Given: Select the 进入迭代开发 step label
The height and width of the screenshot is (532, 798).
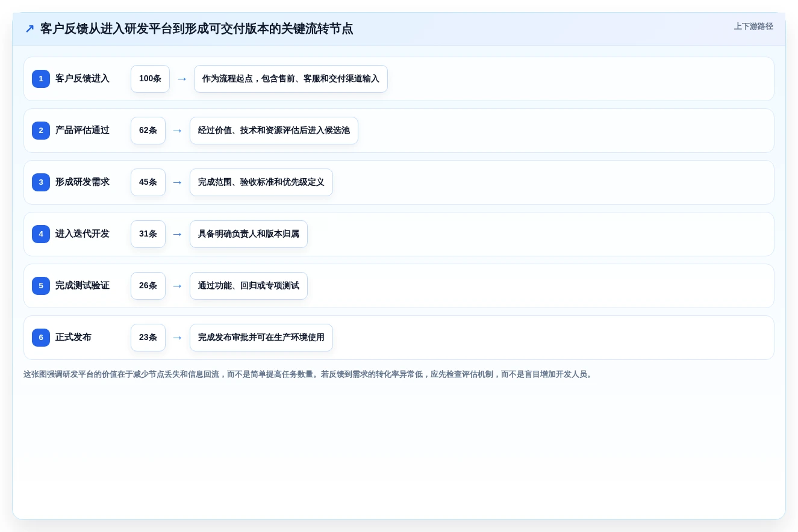Looking at the screenshot, I should (x=83, y=234).
